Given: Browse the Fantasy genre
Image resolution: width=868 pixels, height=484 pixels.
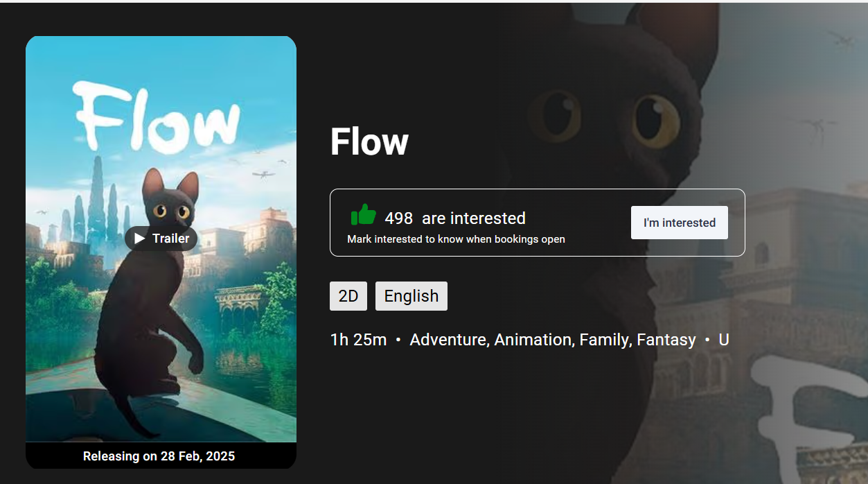Looking at the screenshot, I should [x=666, y=340].
